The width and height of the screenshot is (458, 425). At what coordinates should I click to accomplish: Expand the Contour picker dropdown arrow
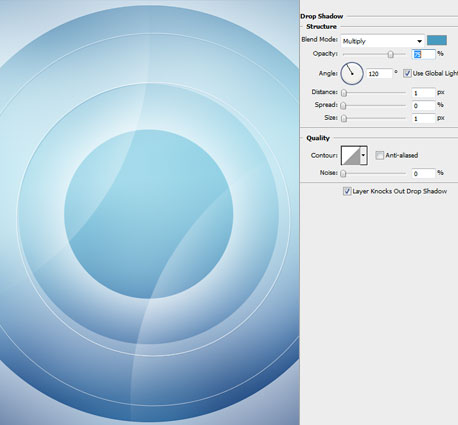(364, 155)
